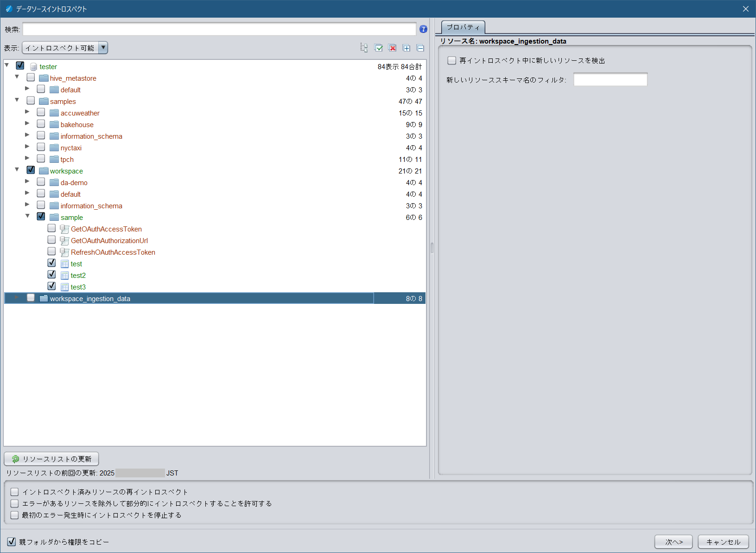The height and width of the screenshot is (553, 756).
Task: Select the default row under workspace
Action: tap(214, 194)
